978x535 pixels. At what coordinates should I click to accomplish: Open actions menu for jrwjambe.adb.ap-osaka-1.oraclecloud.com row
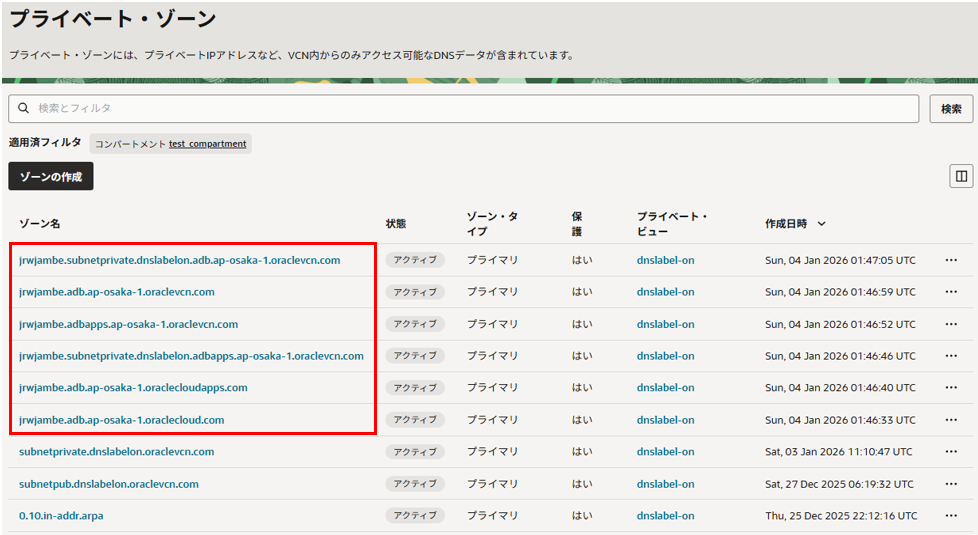[x=951, y=420]
